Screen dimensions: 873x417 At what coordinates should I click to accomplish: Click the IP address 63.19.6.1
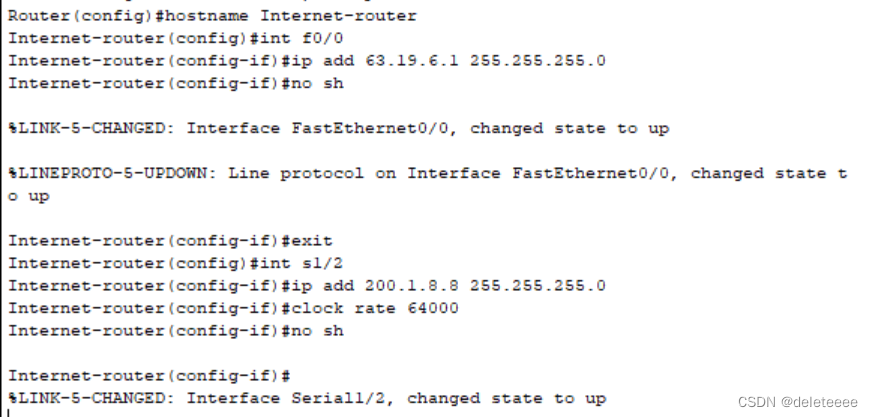pyautogui.click(x=396, y=60)
